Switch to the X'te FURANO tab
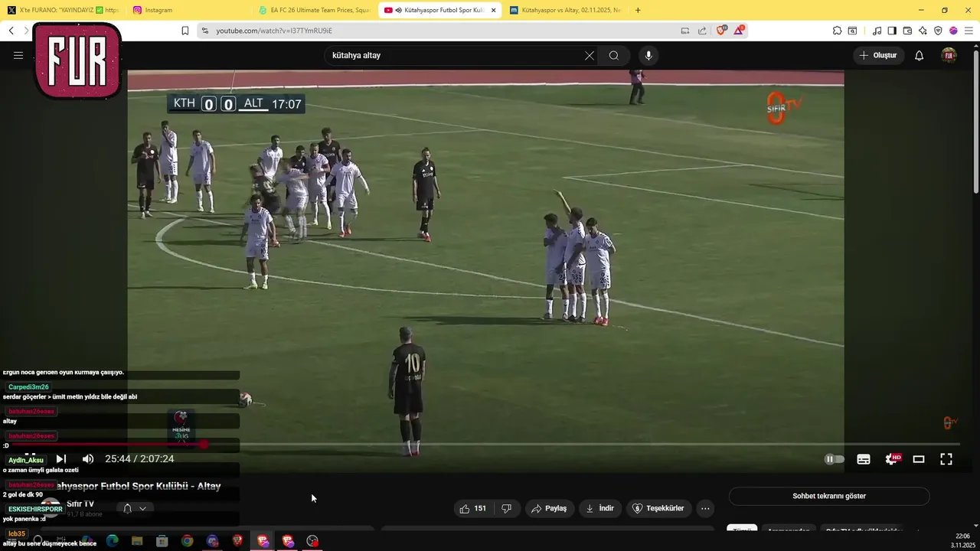The image size is (980, 551). coord(63,10)
